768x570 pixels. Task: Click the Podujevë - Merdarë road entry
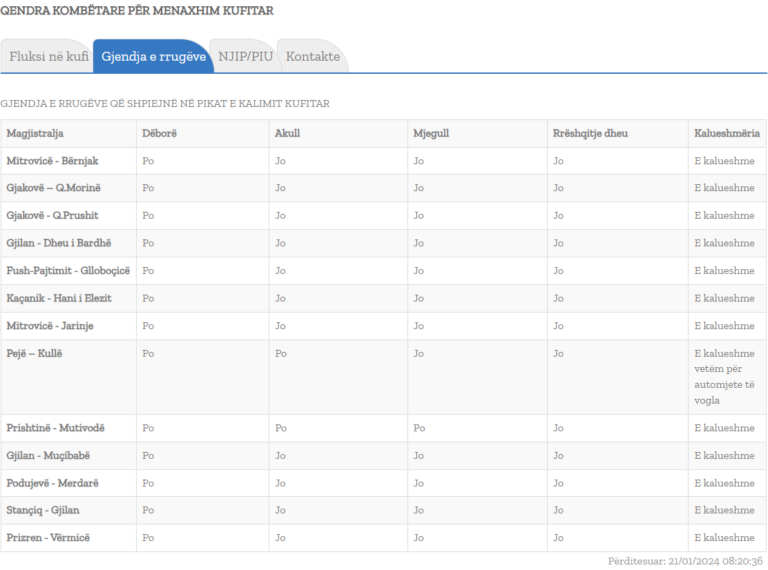point(52,483)
